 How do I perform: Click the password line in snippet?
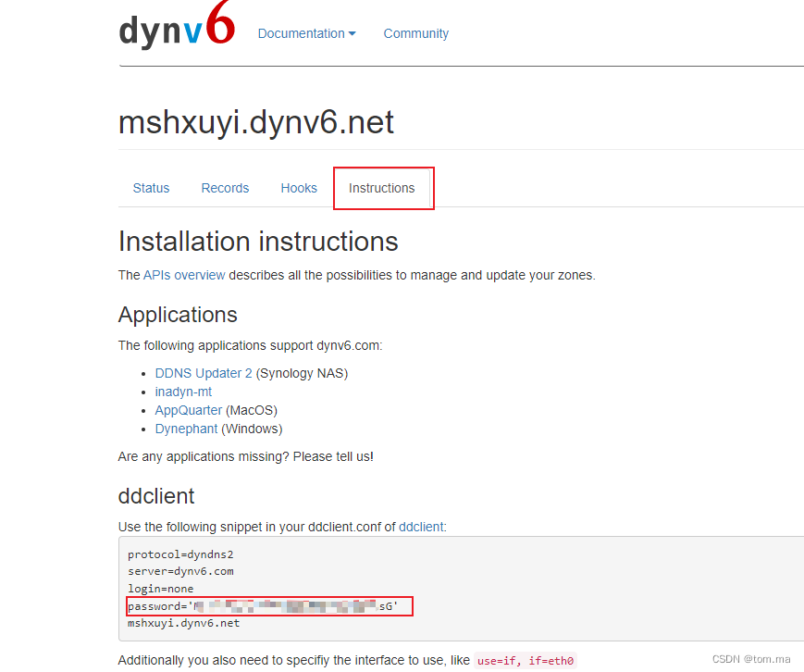click(x=263, y=606)
